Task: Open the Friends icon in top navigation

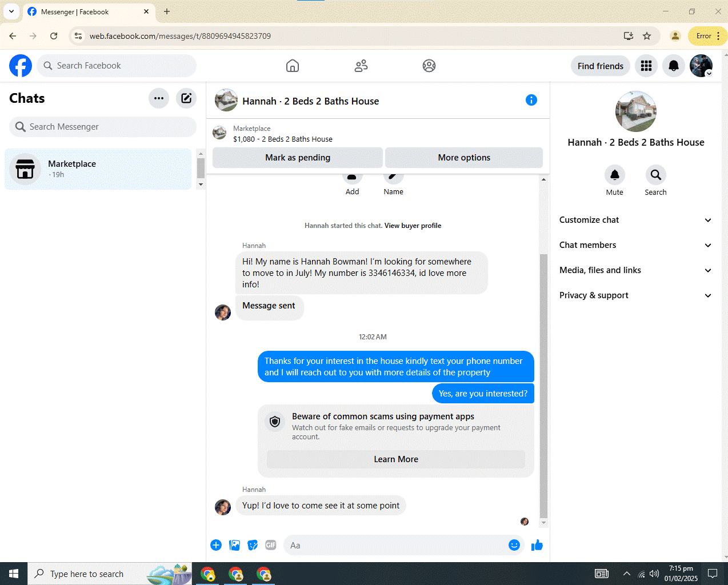Action: coord(361,66)
